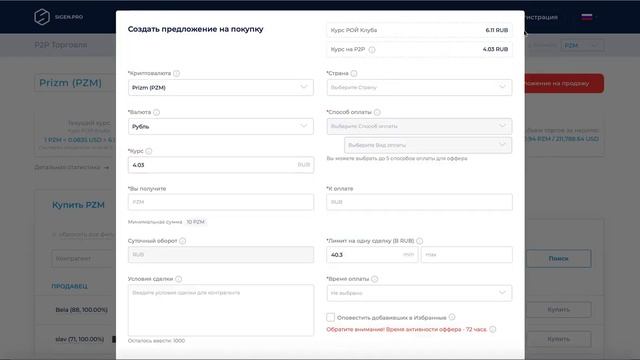Screen dimensions: 640x360
Task: Click the Russian flag language icon
Action: click(x=587, y=17)
